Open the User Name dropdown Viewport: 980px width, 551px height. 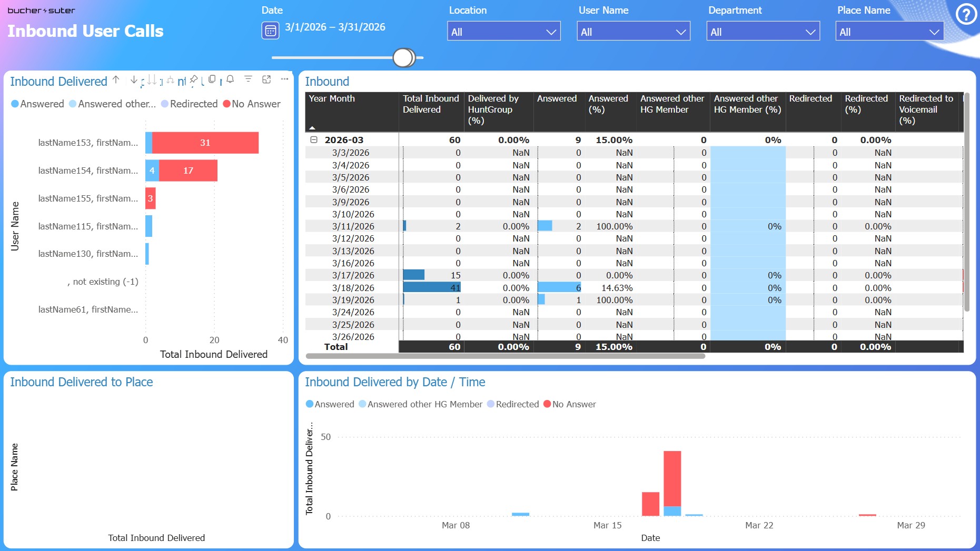[633, 31]
